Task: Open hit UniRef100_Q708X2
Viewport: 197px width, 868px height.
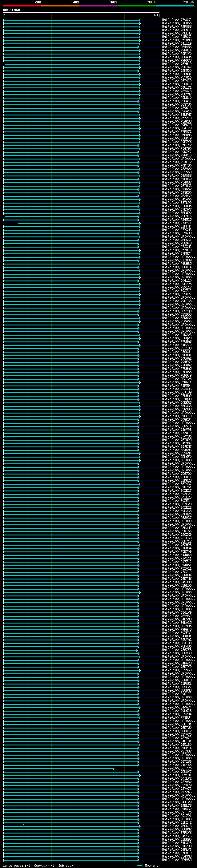Action: 177,20
